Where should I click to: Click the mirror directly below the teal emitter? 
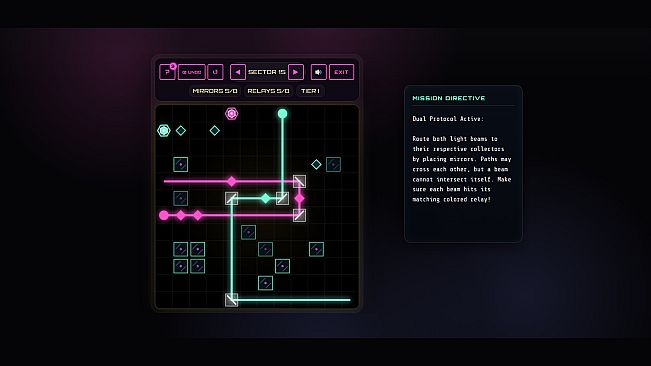click(x=282, y=198)
